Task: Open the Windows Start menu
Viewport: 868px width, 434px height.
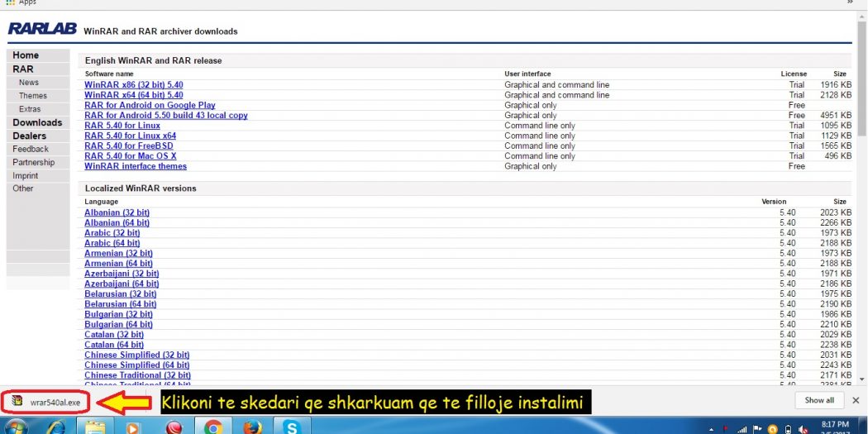Action: click(x=15, y=427)
